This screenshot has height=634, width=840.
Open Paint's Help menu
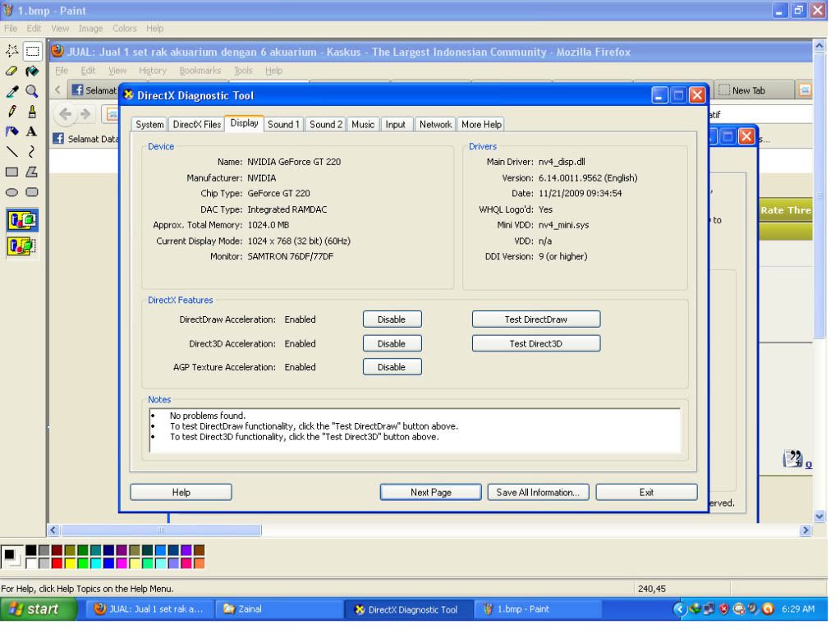pos(155,29)
